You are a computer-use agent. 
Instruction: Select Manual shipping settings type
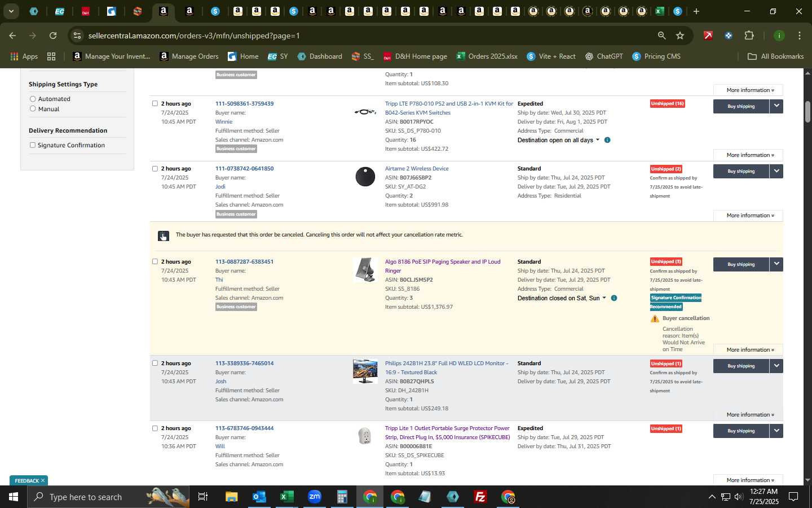tap(33, 109)
